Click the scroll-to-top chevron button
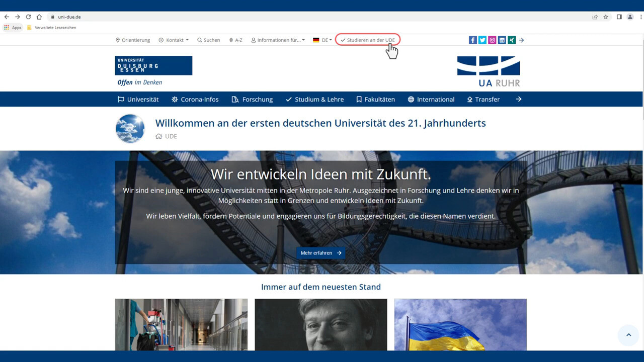This screenshot has width=644, height=362. point(628,335)
